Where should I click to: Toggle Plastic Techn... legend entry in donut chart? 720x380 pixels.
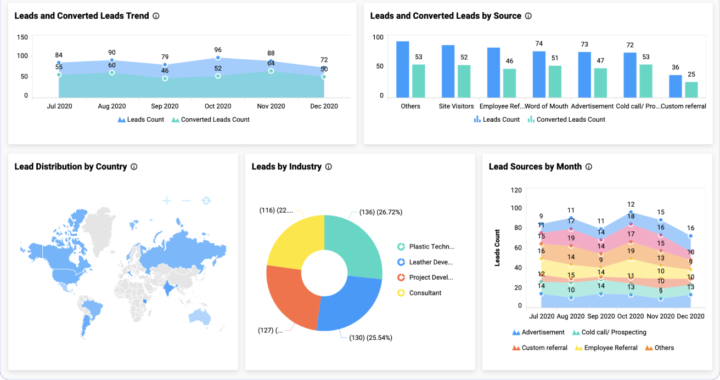426,247
